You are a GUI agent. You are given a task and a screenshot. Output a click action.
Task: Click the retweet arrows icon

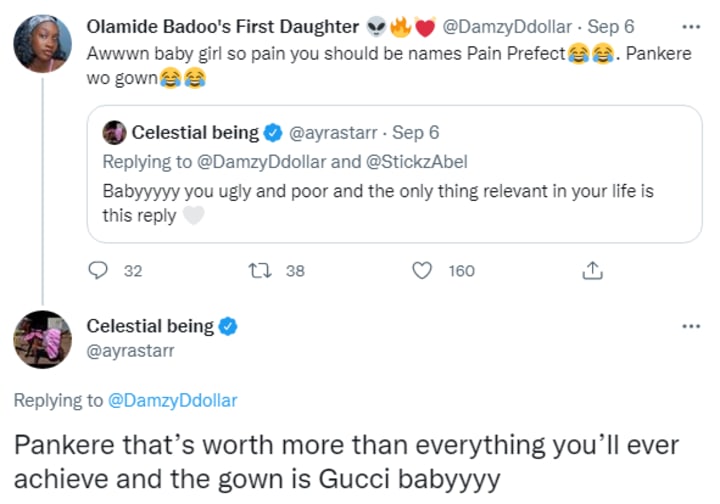click(258, 270)
